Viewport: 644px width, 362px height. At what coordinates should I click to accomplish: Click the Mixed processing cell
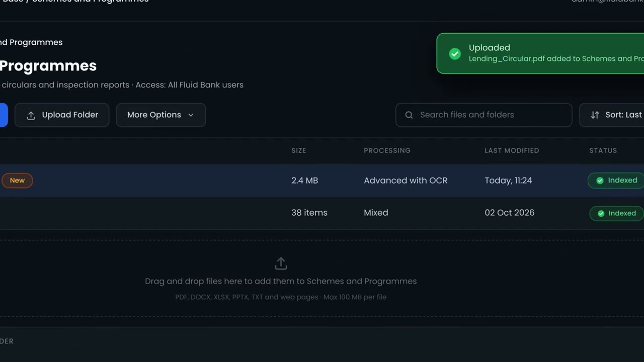tap(376, 213)
